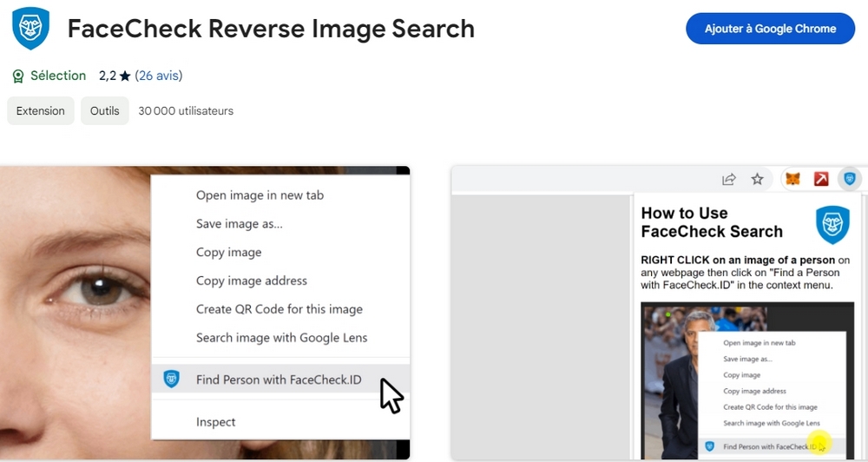
Task: Open the 26 avis reviews link
Action: [159, 76]
